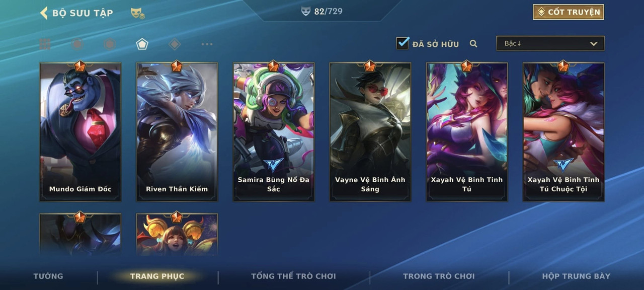Click the search magnifier icon

(473, 44)
